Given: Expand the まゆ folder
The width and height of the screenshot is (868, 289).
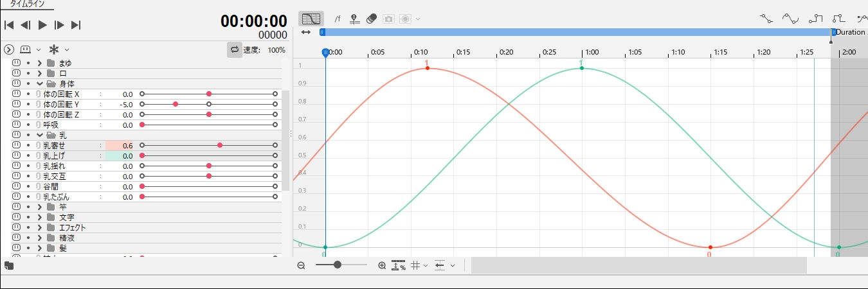Looking at the screenshot, I should 40,63.
